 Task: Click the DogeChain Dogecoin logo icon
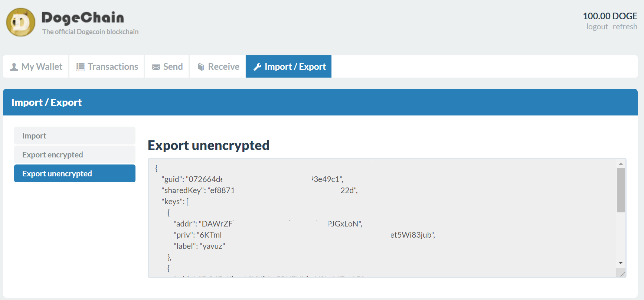(x=21, y=22)
